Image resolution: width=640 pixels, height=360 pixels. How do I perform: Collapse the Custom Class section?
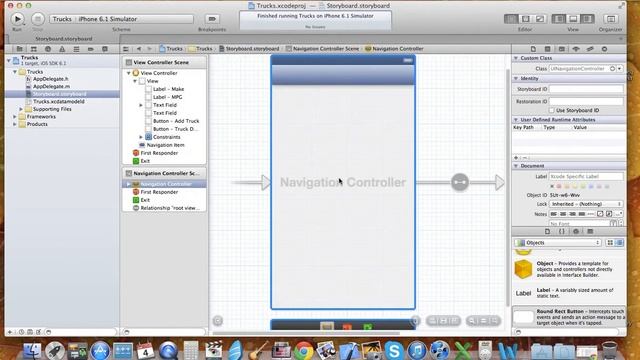[x=516, y=58]
